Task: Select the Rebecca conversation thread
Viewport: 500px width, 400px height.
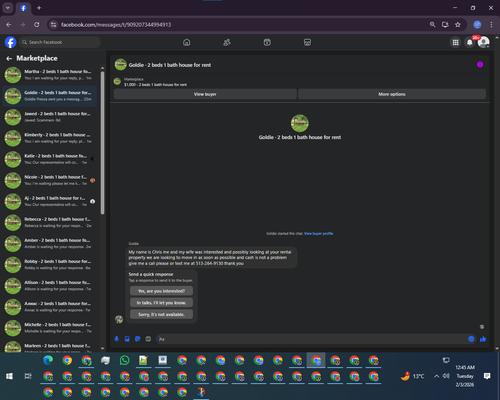Action: pos(50,222)
